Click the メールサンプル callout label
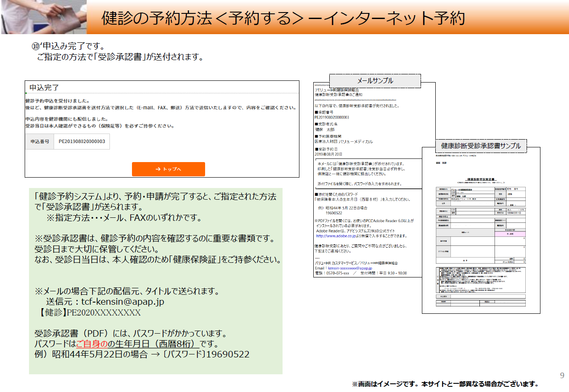 tap(375, 81)
